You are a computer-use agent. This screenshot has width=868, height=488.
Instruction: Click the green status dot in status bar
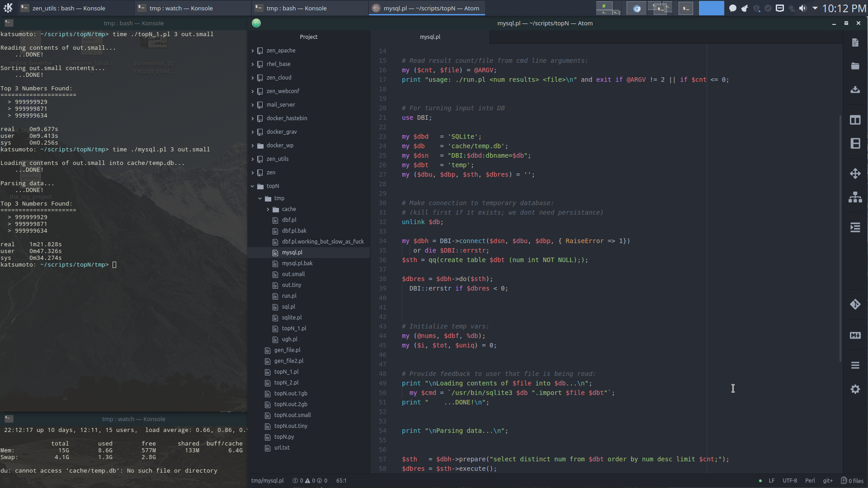760,481
